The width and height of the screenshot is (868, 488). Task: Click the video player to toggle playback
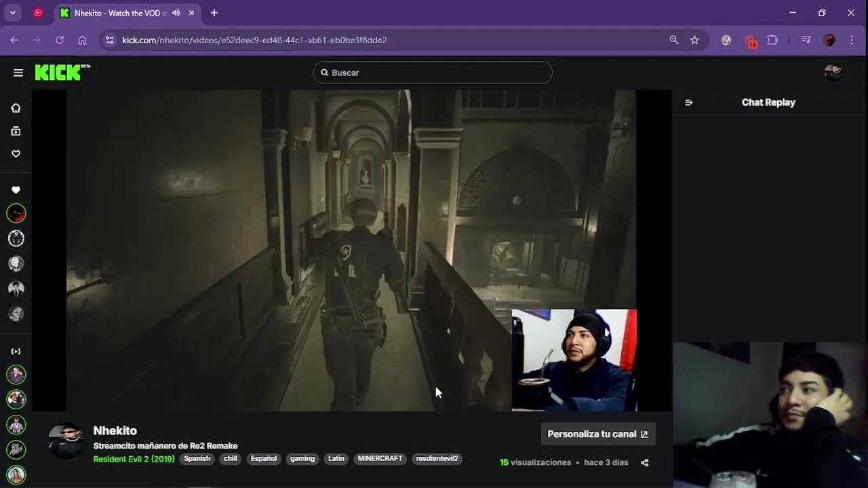coord(351,250)
